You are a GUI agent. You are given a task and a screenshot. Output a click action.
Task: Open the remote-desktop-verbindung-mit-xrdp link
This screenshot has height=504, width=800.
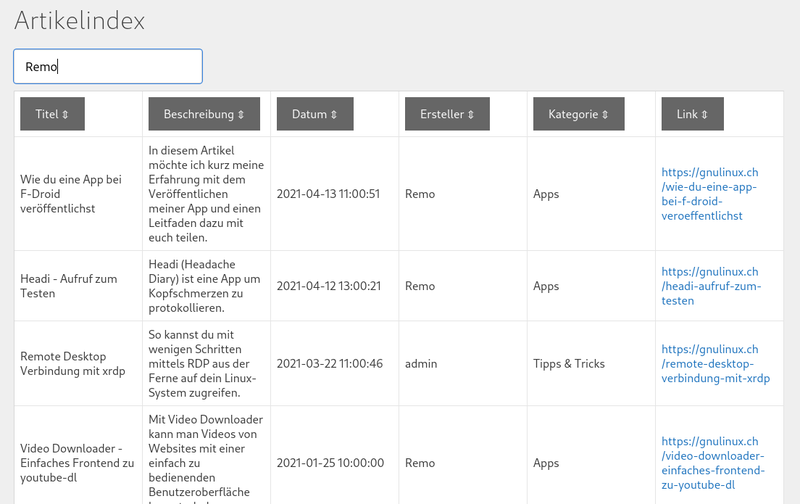715,364
